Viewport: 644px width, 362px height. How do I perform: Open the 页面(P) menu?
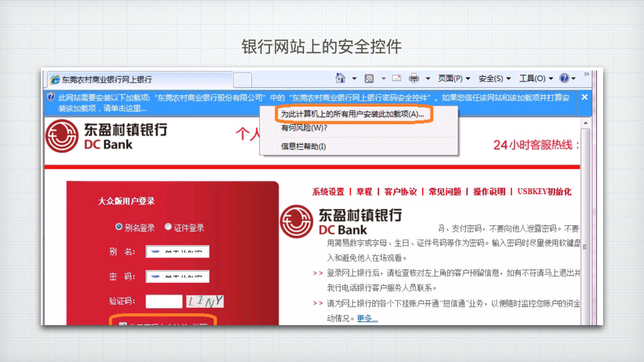coord(454,79)
